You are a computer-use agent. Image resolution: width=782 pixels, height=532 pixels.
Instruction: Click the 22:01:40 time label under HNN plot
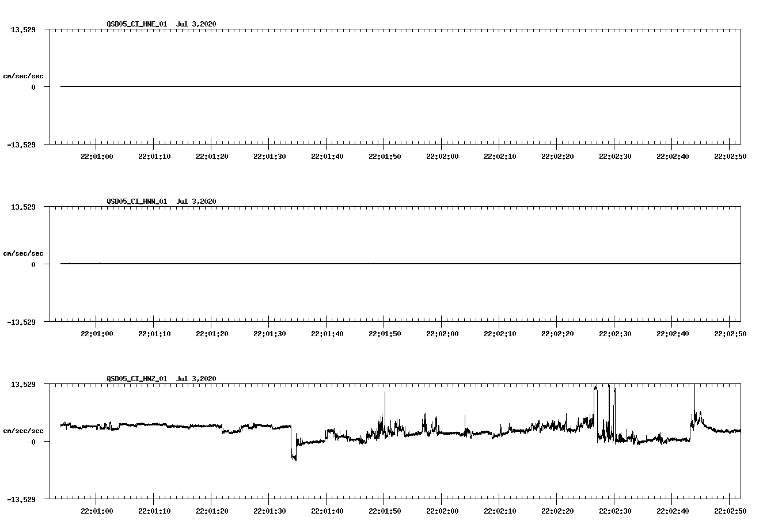point(327,334)
